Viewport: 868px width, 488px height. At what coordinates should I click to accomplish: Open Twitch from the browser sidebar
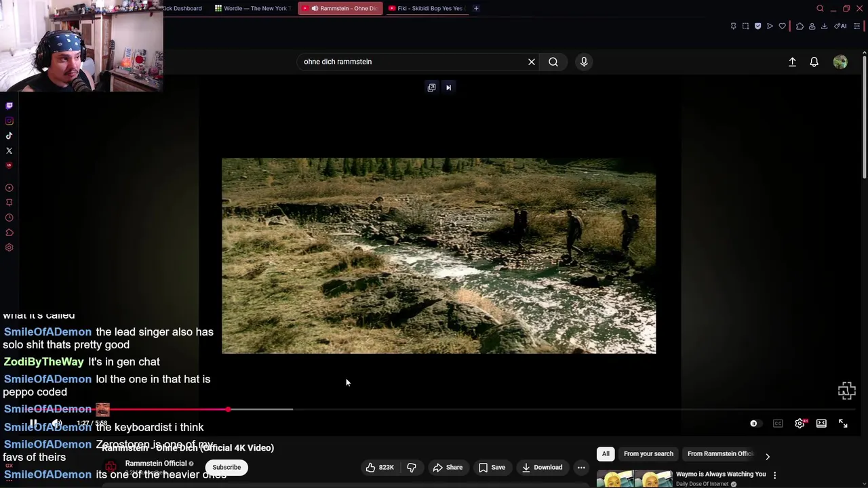(9, 106)
